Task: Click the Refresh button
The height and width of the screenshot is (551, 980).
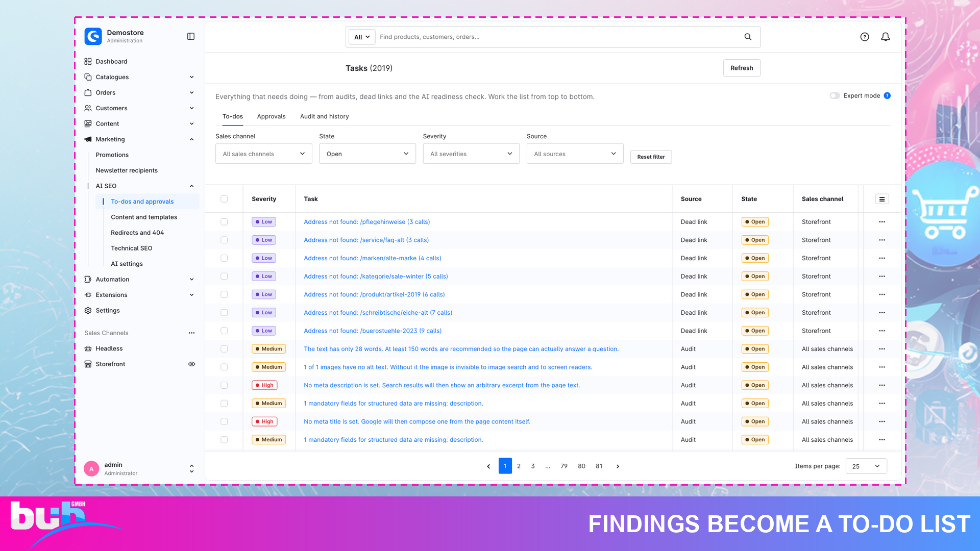Action: click(x=742, y=68)
